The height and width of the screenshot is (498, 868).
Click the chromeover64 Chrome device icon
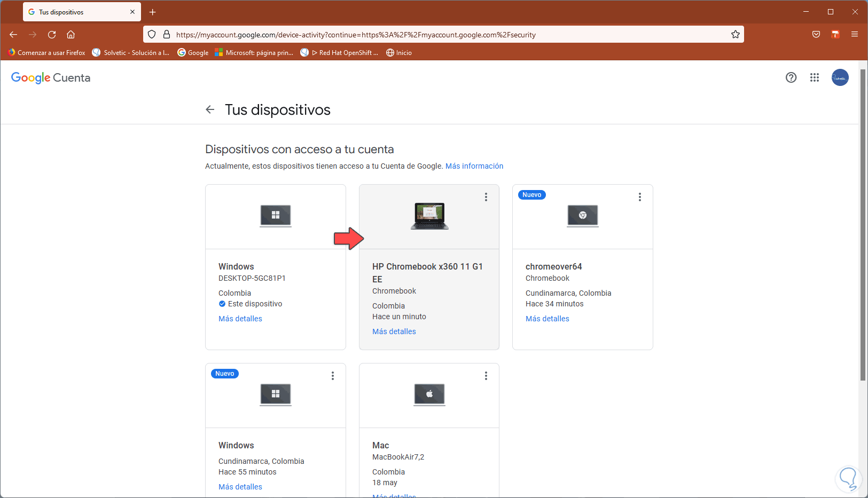coord(583,216)
